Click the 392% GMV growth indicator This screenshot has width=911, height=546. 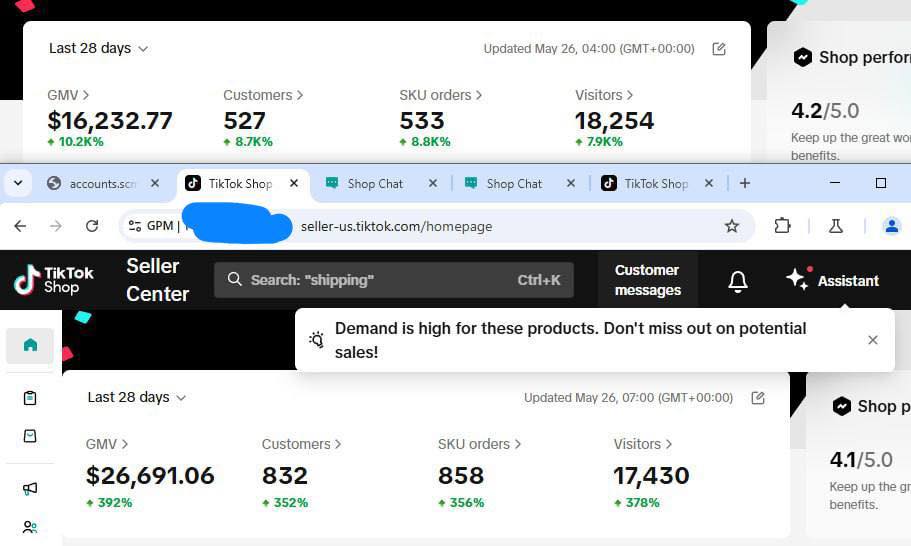coord(109,502)
